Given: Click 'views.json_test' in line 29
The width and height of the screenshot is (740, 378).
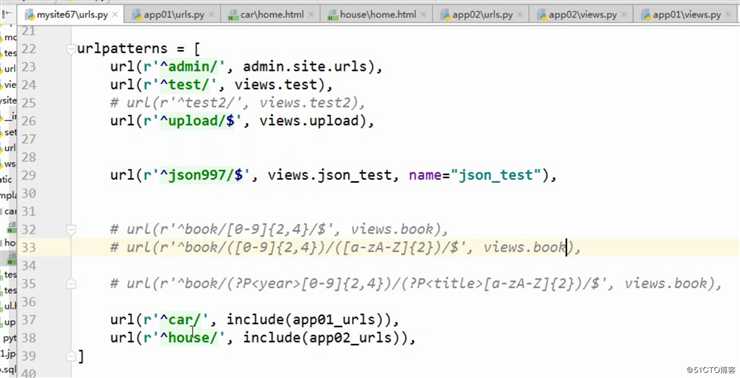Looking at the screenshot, I should [330, 175].
